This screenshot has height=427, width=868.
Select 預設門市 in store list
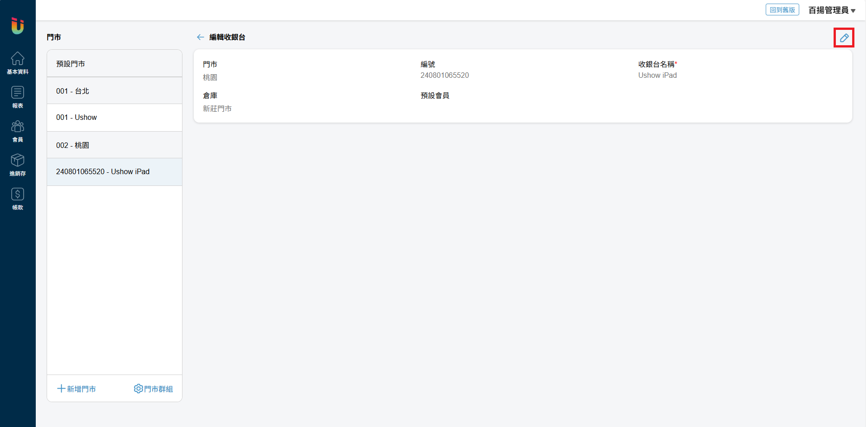pos(115,64)
